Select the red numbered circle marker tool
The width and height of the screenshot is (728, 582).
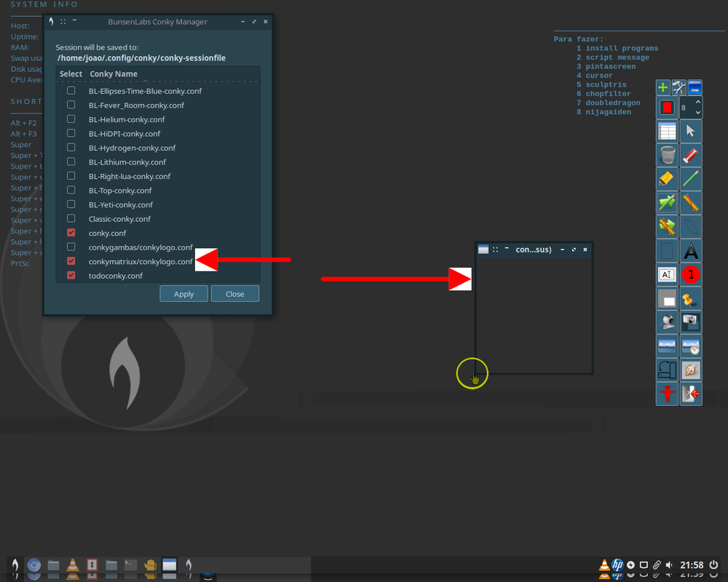tap(691, 275)
